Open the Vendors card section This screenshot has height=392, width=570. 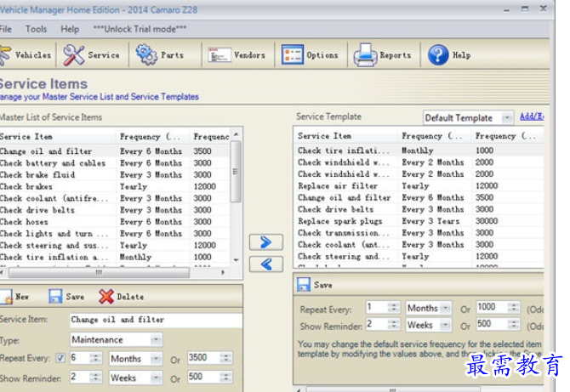pyautogui.click(x=237, y=55)
